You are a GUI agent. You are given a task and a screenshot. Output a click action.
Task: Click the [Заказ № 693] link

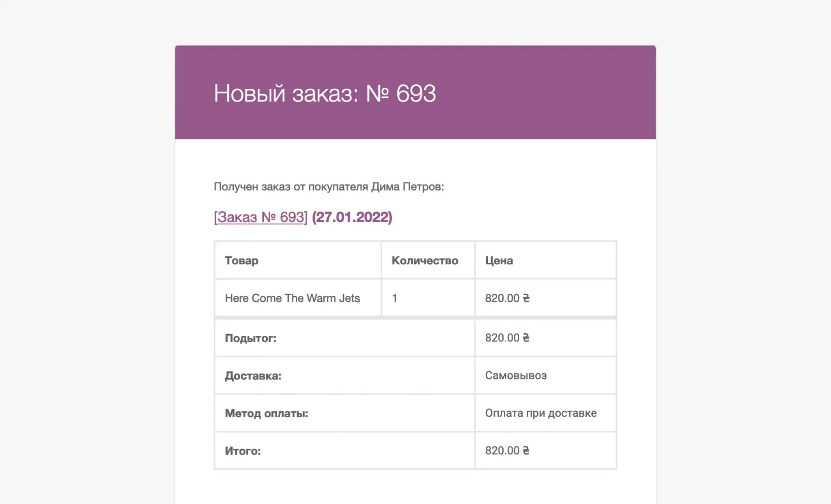[x=261, y=217]
